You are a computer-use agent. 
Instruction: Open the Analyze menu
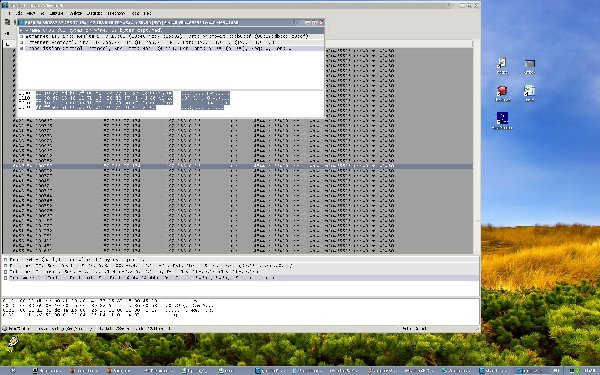tap(76, 13)
